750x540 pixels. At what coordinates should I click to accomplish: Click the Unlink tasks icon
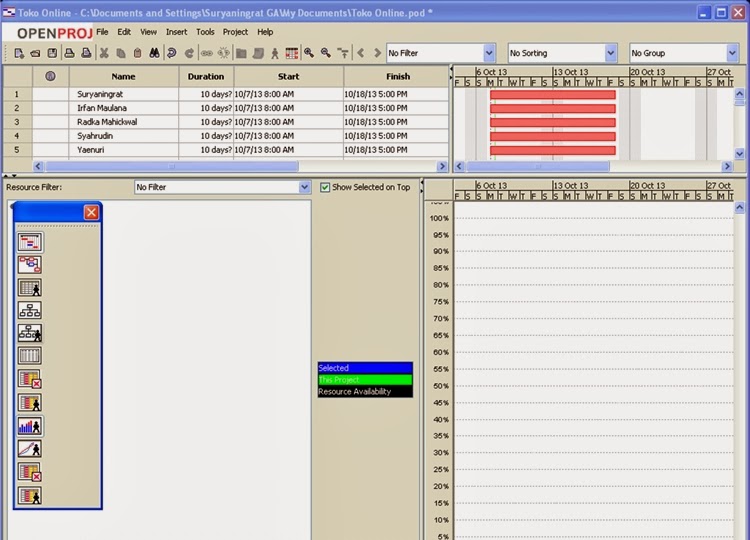coord(223,53)
